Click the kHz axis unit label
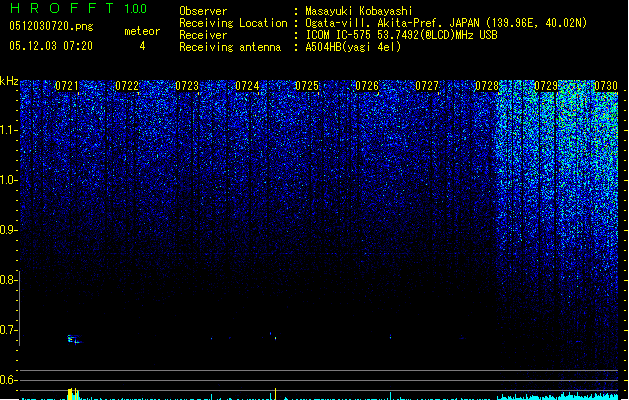Screen dimensions: 629x400 pyautogui.click(x=9, y=81)
